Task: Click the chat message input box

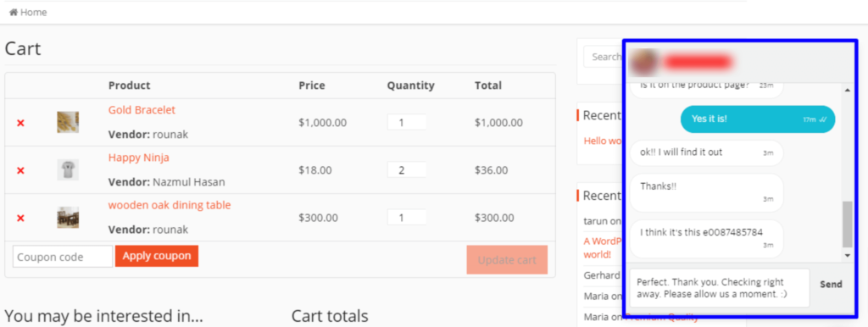Action: click(720, 288)
